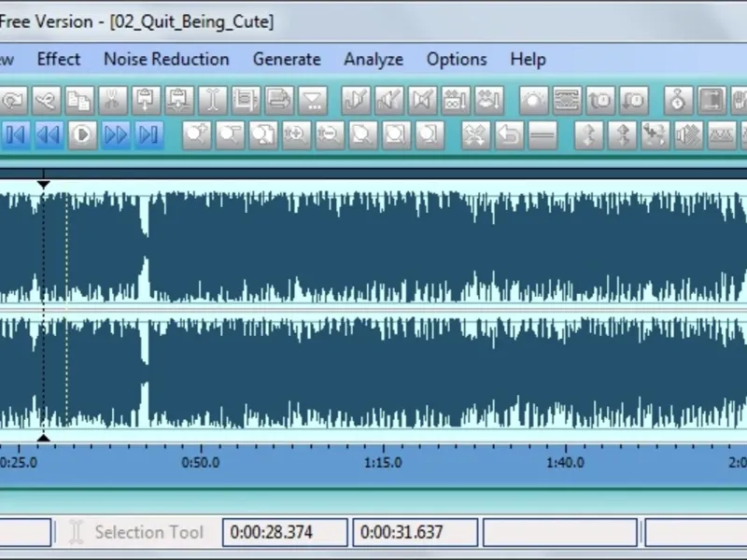Open the Help menu
This screenshot has width=747, height=560.
[528, 60]
